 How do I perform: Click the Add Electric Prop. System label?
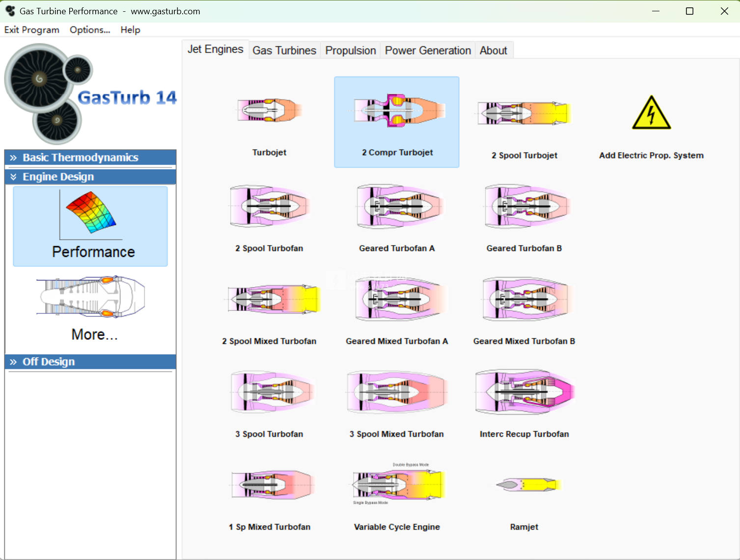652,155
